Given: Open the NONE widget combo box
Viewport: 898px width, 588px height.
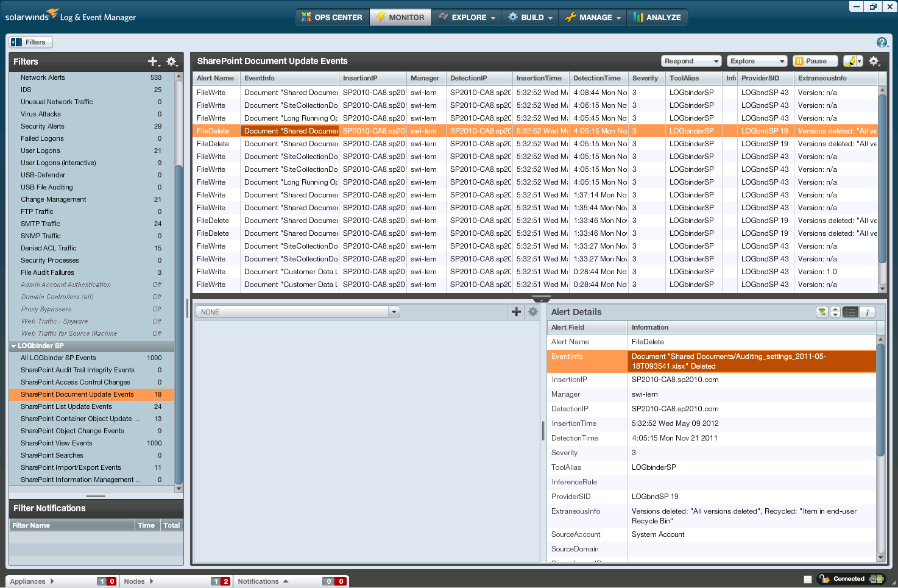Looking at the screenshot, I should (x=297, y=311).
